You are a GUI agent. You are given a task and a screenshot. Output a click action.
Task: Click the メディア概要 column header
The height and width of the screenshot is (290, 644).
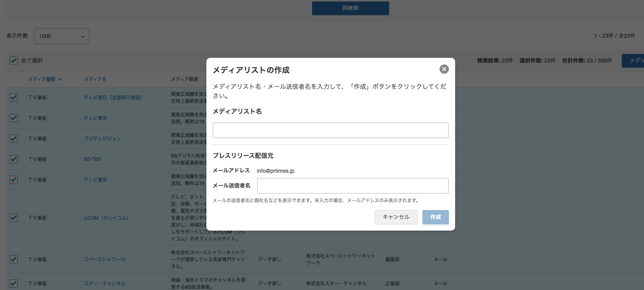tap(185, 79)
